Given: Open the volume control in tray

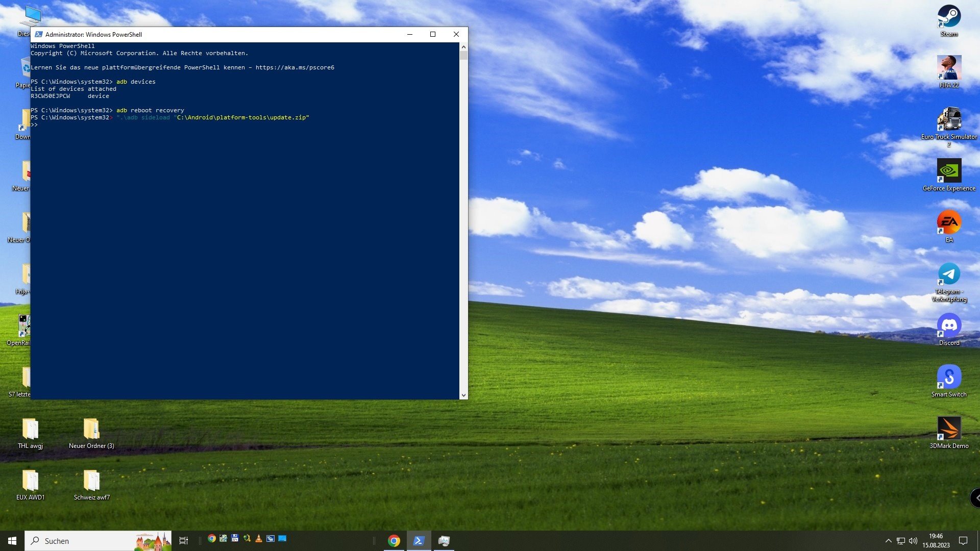Looking at the screenshot, I should 913,541.
